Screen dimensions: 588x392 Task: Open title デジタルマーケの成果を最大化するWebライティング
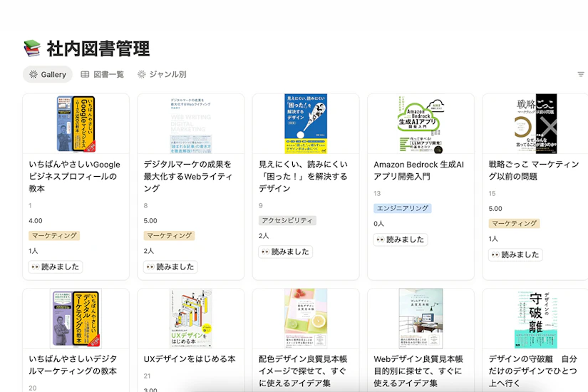pos(188,176)
